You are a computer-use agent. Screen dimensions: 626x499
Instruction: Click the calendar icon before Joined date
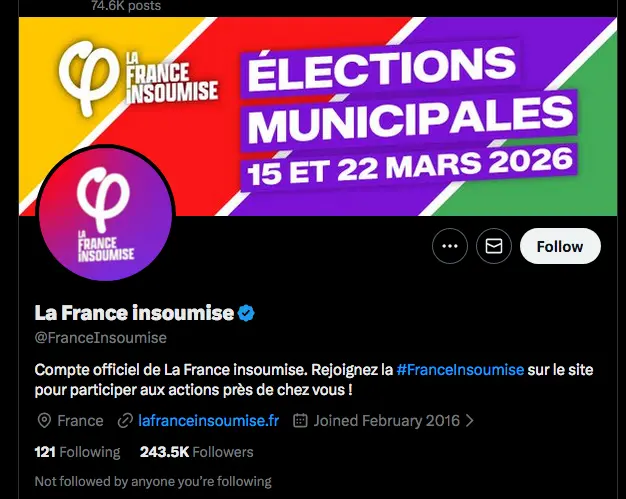[x=300, y=421]
